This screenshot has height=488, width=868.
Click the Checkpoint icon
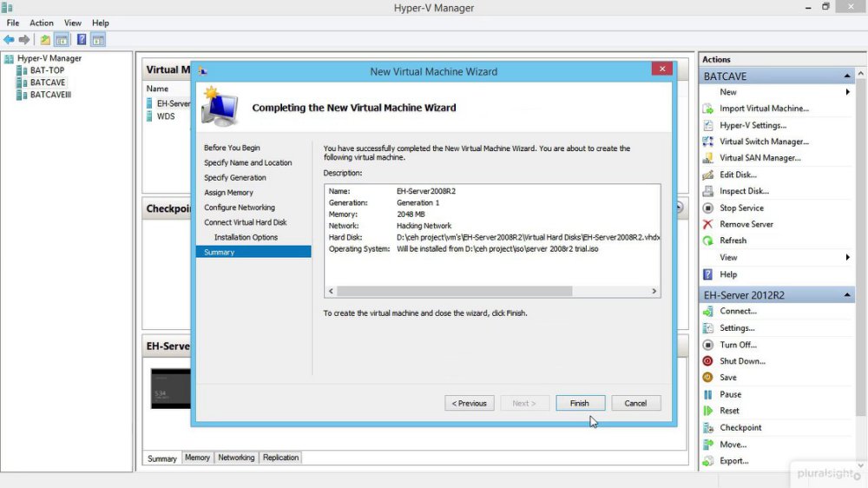click(x=708, y=427)
